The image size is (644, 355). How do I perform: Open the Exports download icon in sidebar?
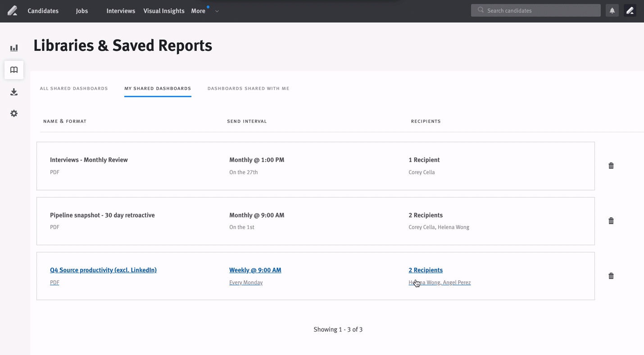tap(14, 92)
